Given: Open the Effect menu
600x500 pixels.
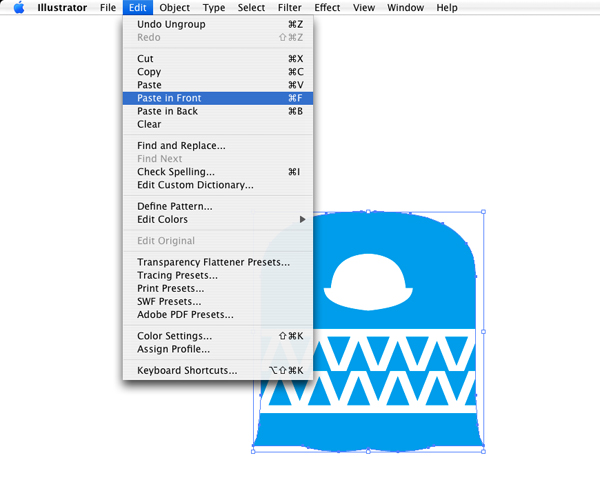Looking at the screenshot, I should [327, 8].
